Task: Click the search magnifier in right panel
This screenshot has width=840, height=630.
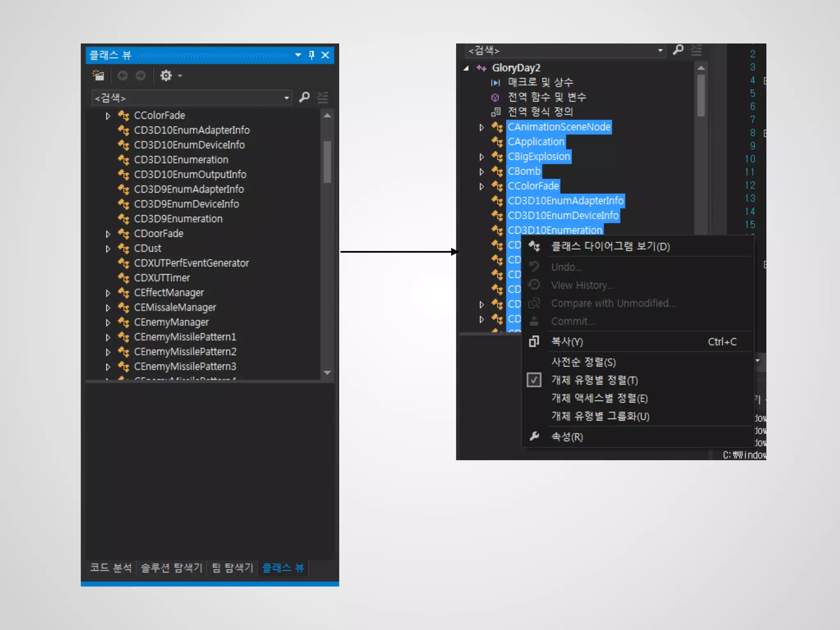Action: [x=678, y=50]
